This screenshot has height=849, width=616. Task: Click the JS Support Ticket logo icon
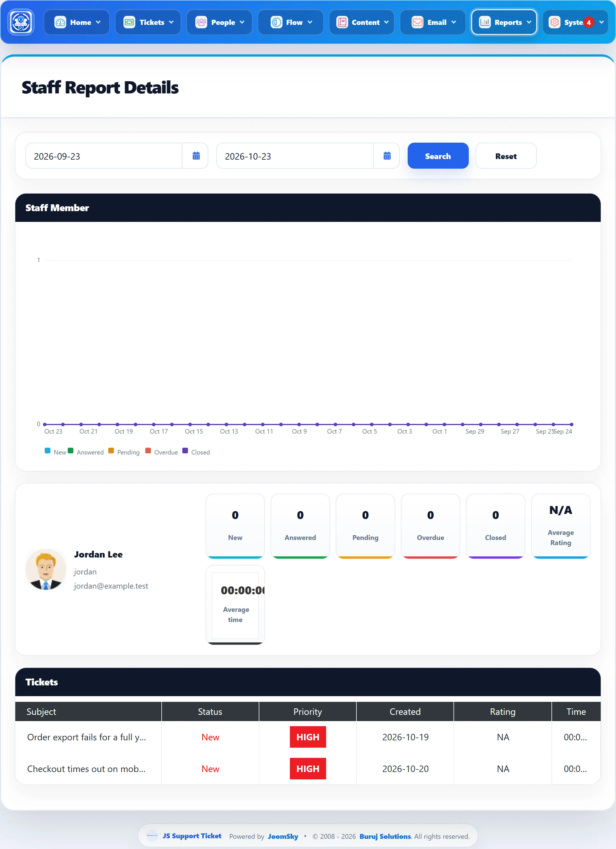21,22
